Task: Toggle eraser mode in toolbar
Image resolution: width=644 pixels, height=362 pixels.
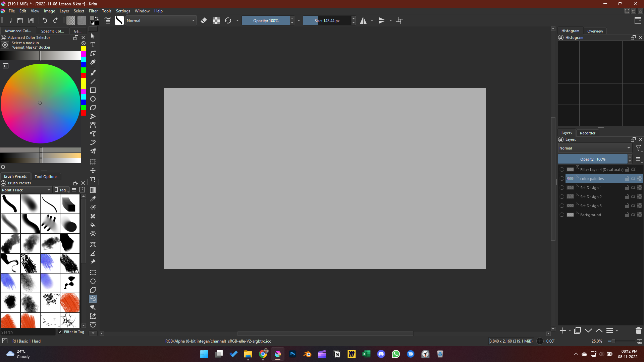Action: click(x=204, y=21)
